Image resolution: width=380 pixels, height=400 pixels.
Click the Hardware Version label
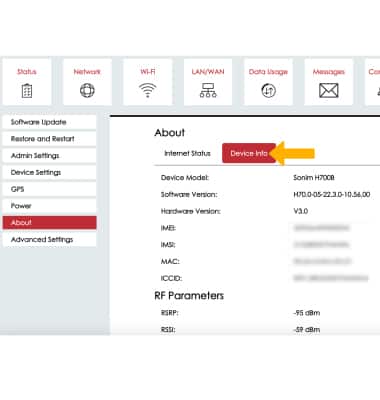pos(191,211)
